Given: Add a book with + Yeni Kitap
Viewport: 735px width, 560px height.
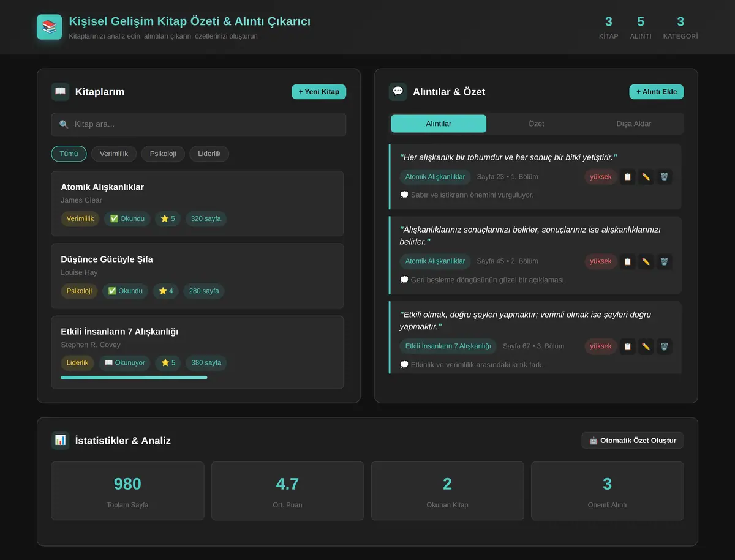Looking at the screenshot, I should [318, 92].
